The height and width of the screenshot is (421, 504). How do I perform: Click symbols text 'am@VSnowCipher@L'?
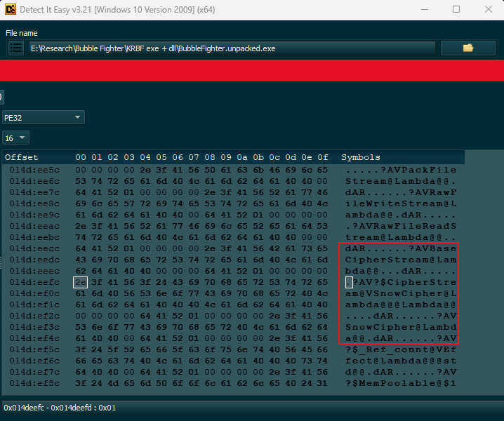point(401,293)
